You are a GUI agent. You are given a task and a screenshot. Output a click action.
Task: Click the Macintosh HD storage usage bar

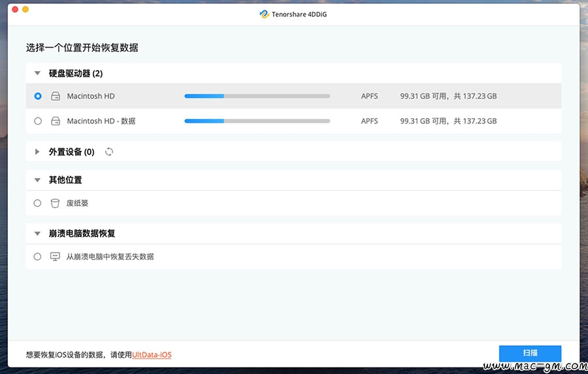[257, 96]
